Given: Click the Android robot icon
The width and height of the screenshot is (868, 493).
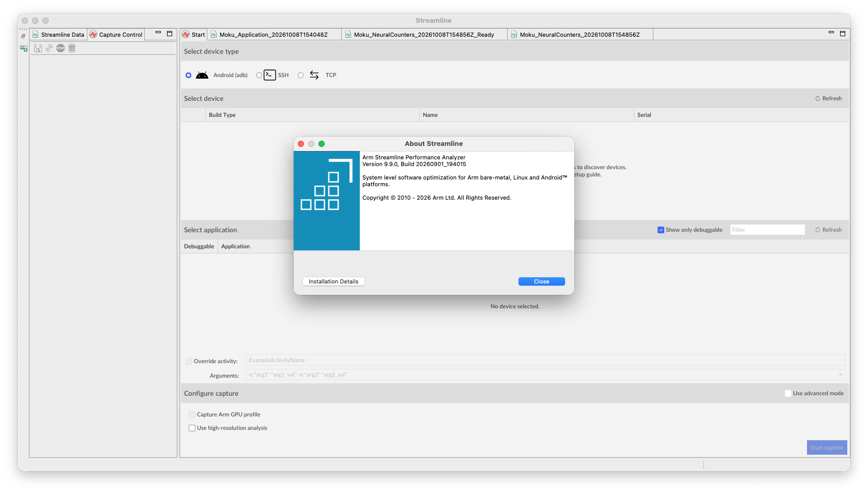Looking at the screenshot, I should coord(202,75).
